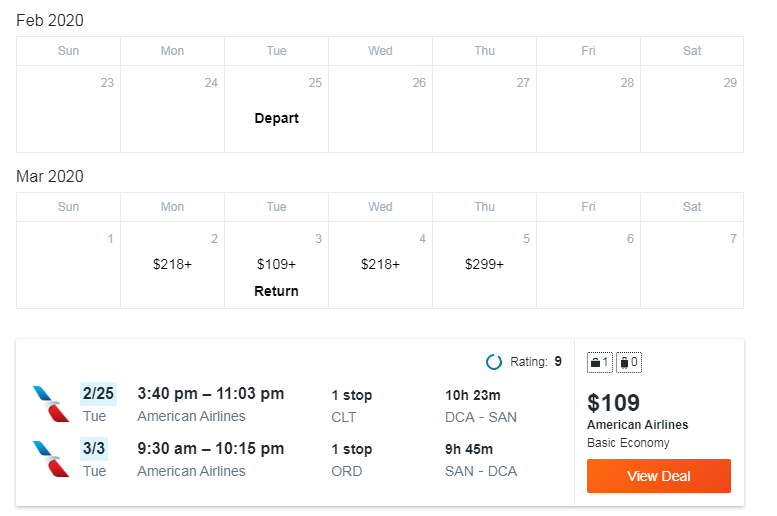
Task: Click the checked bag allowance icon
Action: pos(629,362)
